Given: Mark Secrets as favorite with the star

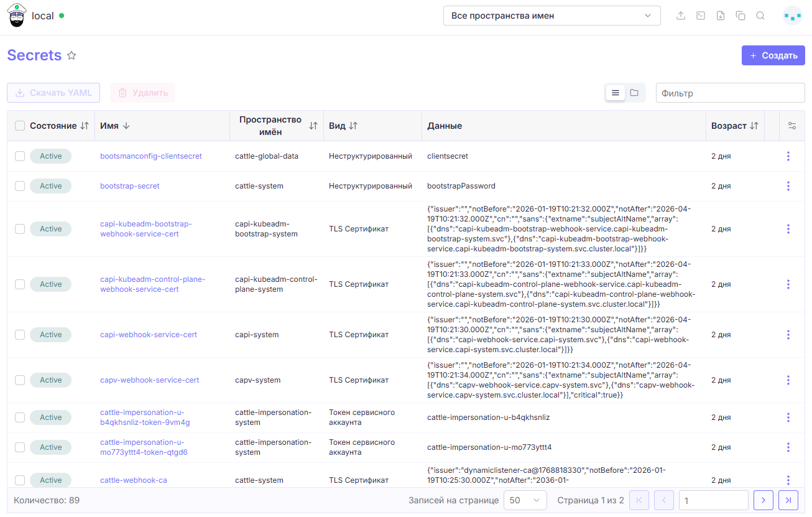Looking at the screenshot, I should pos(72,55).
